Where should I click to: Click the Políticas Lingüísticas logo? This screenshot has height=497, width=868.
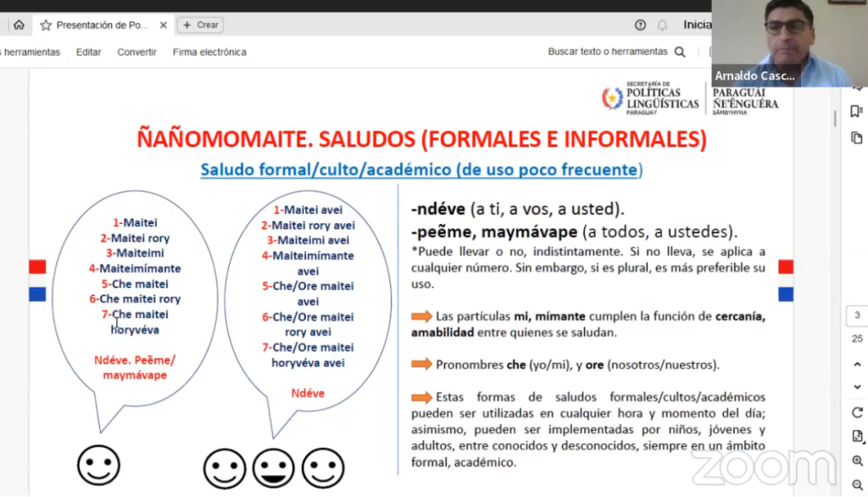pos(650,98)
